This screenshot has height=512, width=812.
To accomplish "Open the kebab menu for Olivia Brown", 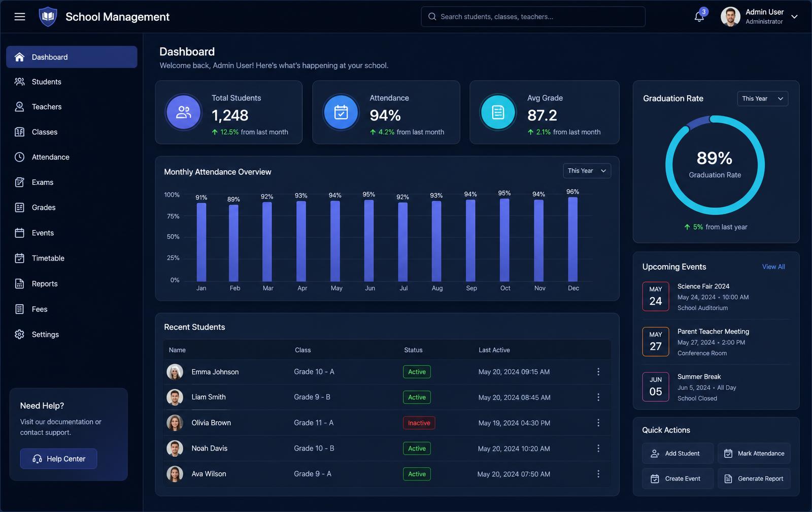I will click(x=598, y=423).
